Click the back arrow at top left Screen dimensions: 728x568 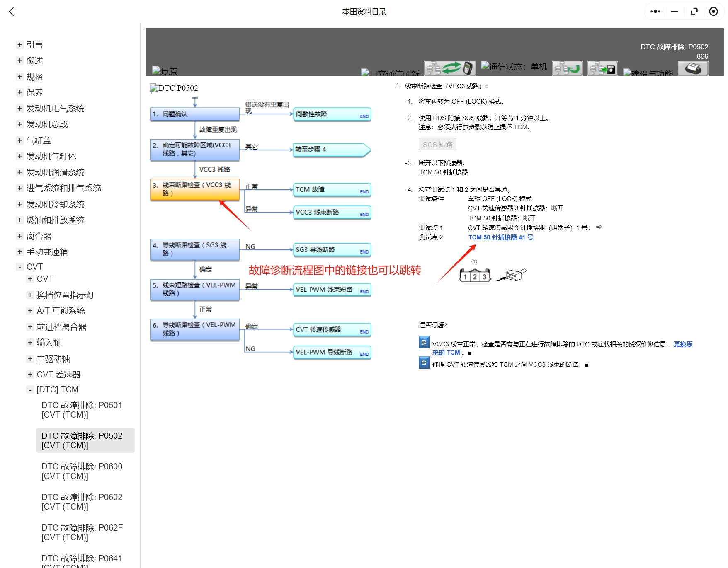[x=11, y=11]
